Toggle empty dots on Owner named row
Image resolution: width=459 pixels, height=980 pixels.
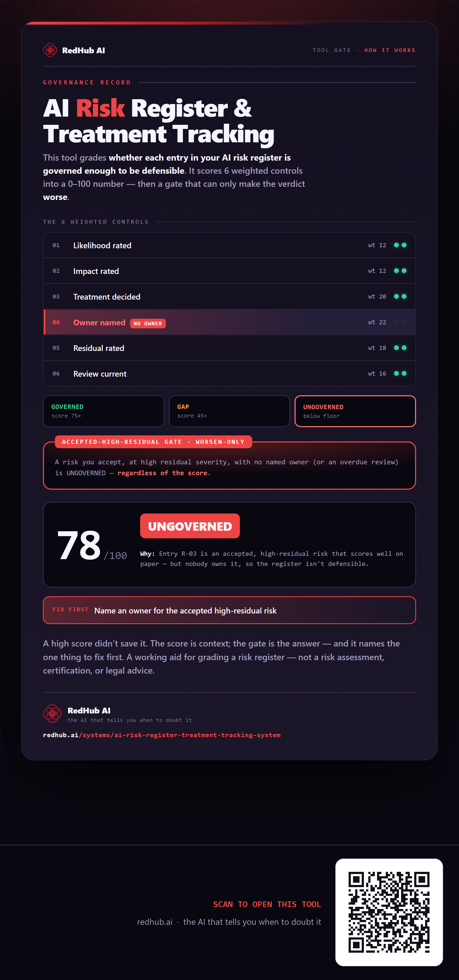400,322
